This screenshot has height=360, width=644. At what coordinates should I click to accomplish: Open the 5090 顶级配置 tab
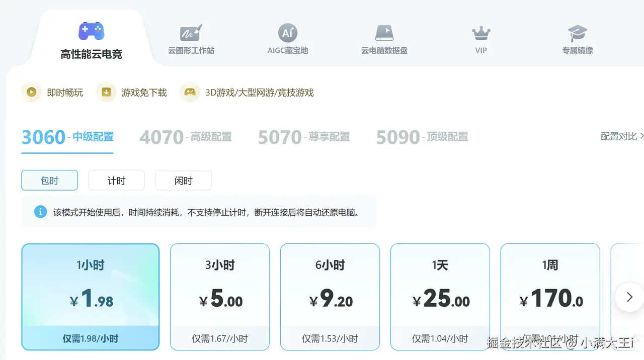pos(422,136)
